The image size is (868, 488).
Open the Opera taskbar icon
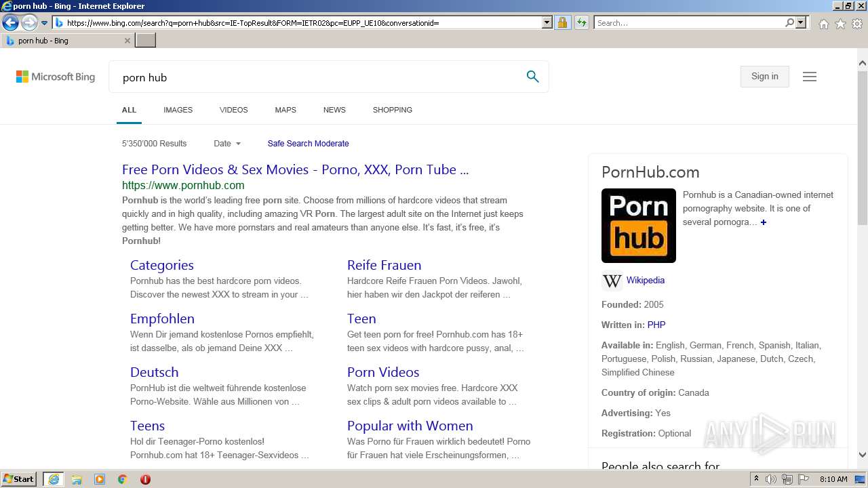pos(145,479)
